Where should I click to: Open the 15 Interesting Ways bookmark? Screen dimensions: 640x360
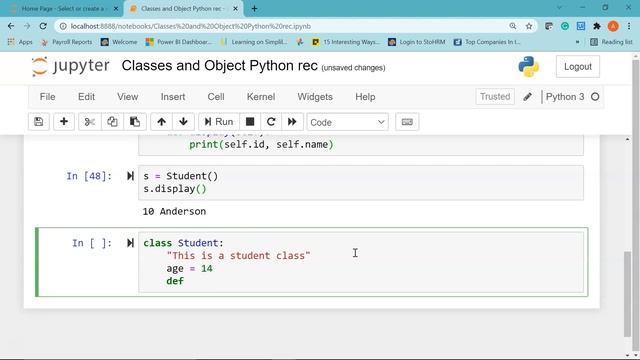point(346,42)
